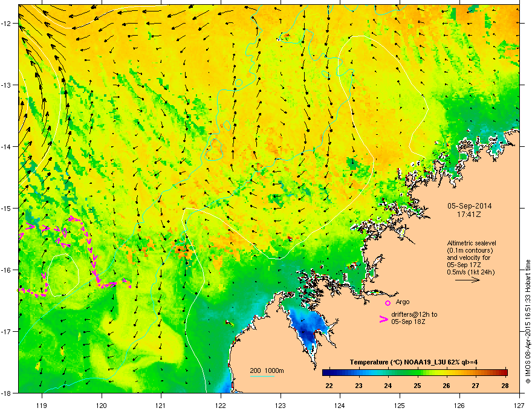Click the '05-Sep-2014' date text
The height and width of the screenshot is (411, 532).
pos(469,206)
